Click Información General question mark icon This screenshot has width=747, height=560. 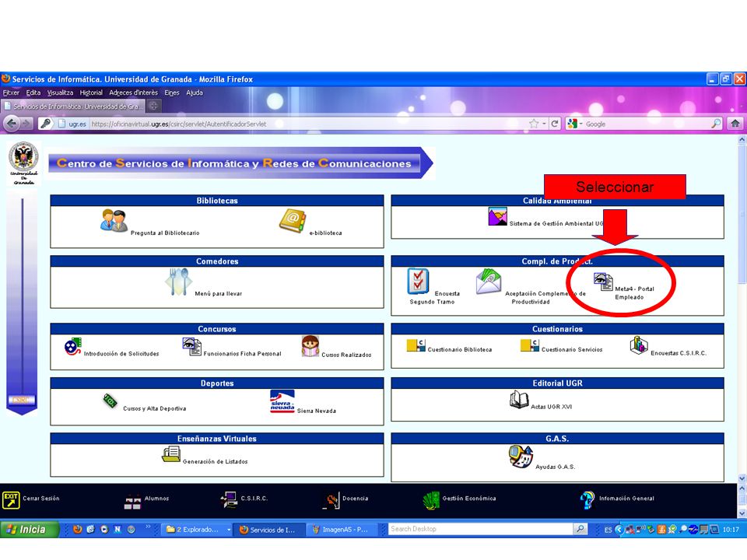587,500
